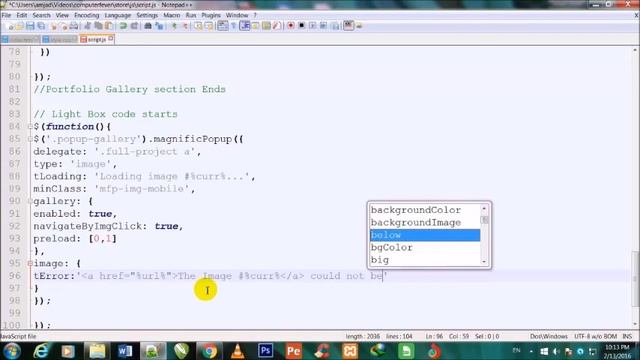Open the Windows Start button
This screenshot has height=360, width=640.
tap(11, 351)
